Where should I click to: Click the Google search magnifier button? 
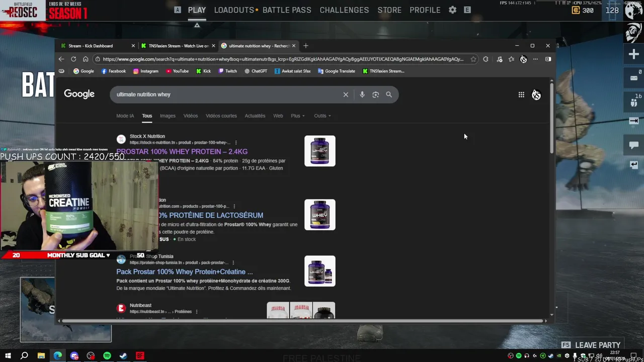click(x=389, y=95)
